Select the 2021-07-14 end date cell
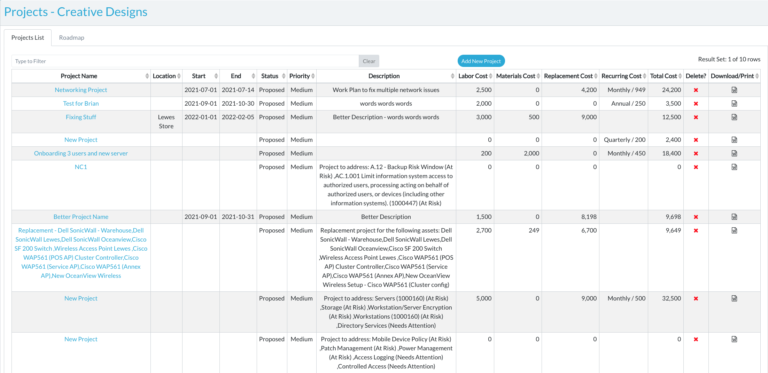Image resolution: width=768 pixels, height=373 pixels. pos(238,90)
